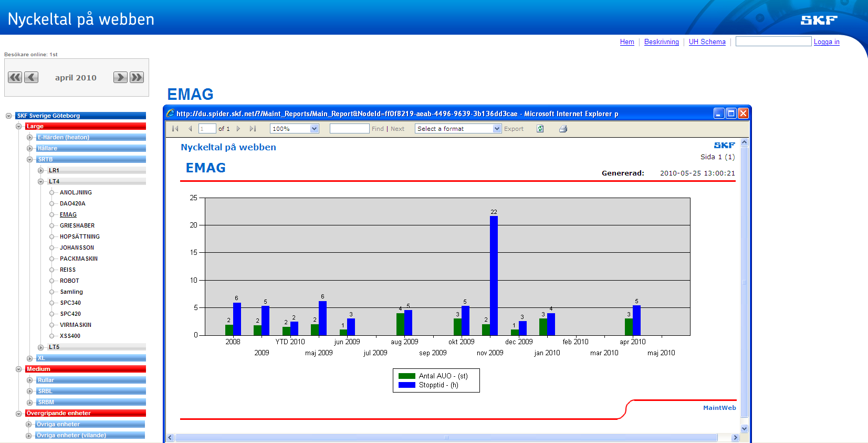Click the scroll down arrow of report

coord(744,429)
